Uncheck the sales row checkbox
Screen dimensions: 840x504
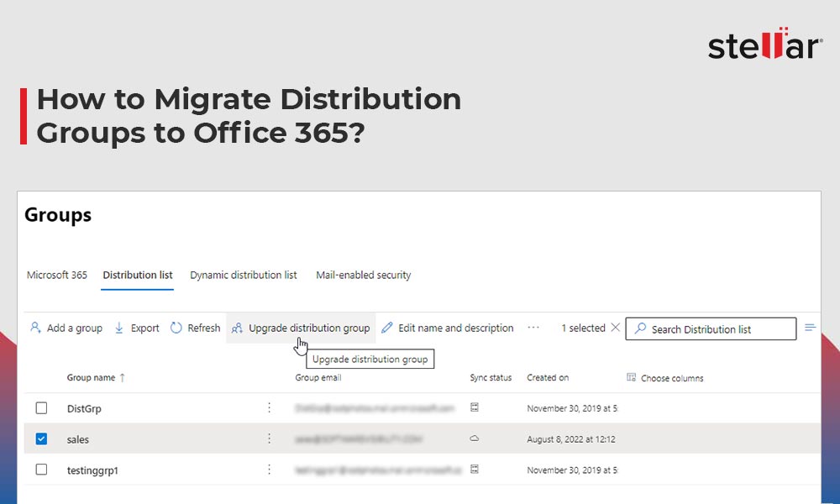tap(41, 438)
